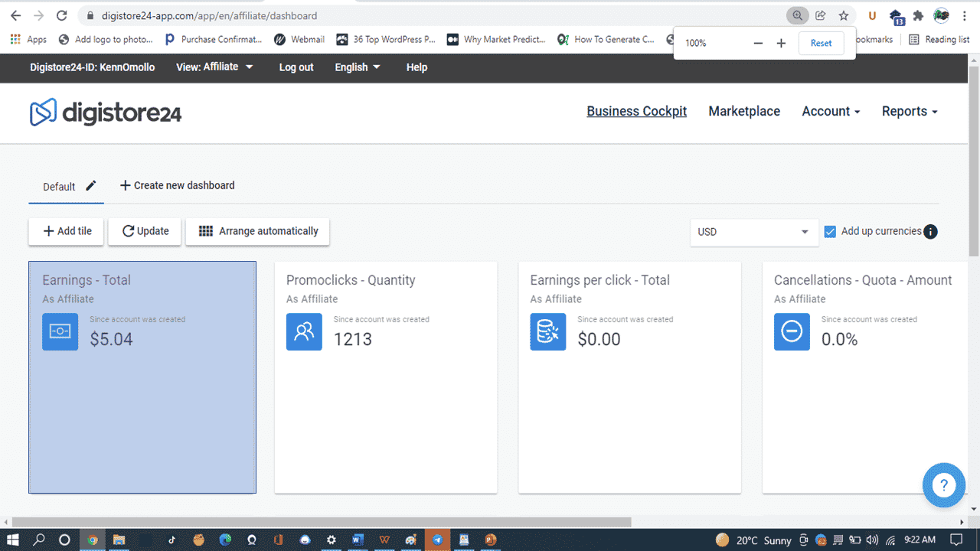Click the orange U extension icon
This screenshot has height=551, width=980.
872,15
